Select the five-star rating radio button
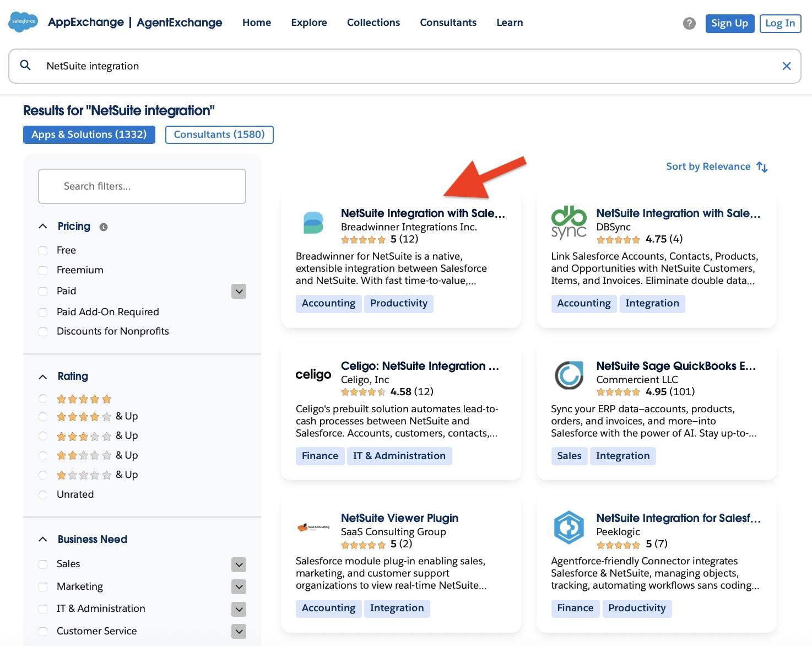The image size is (812, 646). pos(43,399)
